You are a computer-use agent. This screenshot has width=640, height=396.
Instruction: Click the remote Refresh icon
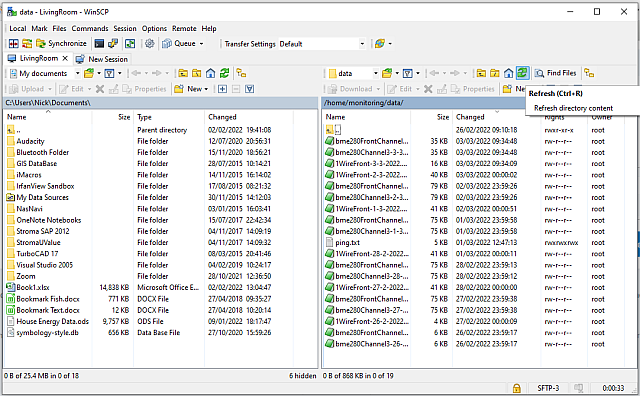point(522,73)
